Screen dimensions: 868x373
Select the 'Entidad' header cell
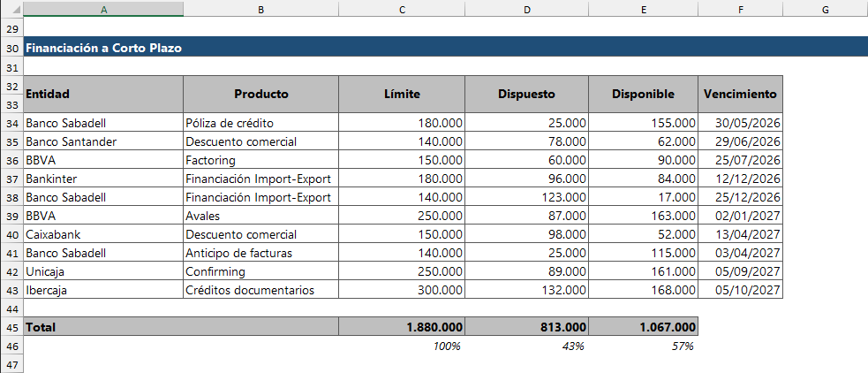(104, 94)
